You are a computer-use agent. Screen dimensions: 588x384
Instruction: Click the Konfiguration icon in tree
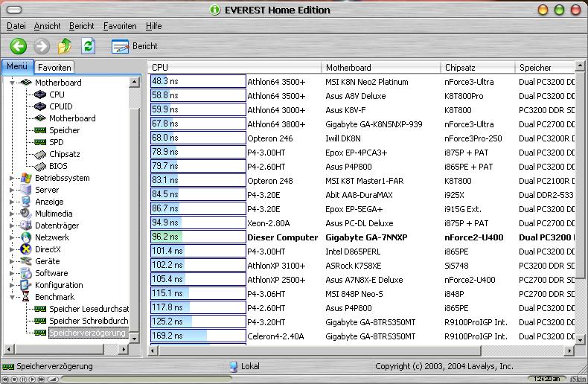[26, 285]
